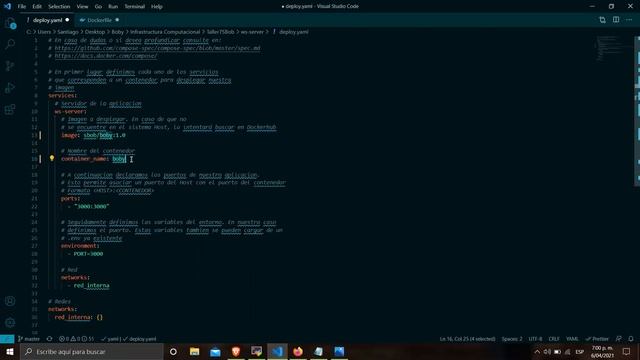This screenshot has width=640, height=360.
Task: Change language mode via YAML indicator
Action: pyautogui.click(x=572, y=339)
